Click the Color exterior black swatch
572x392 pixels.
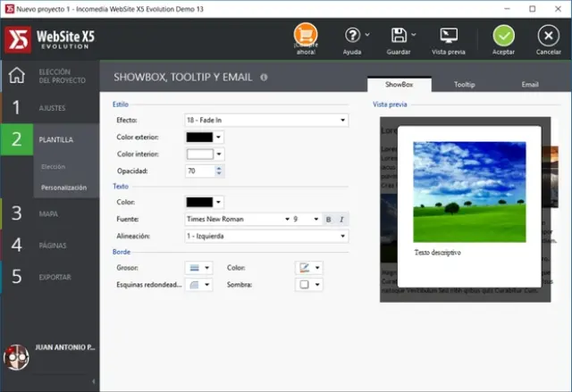(x=198, y=137)
